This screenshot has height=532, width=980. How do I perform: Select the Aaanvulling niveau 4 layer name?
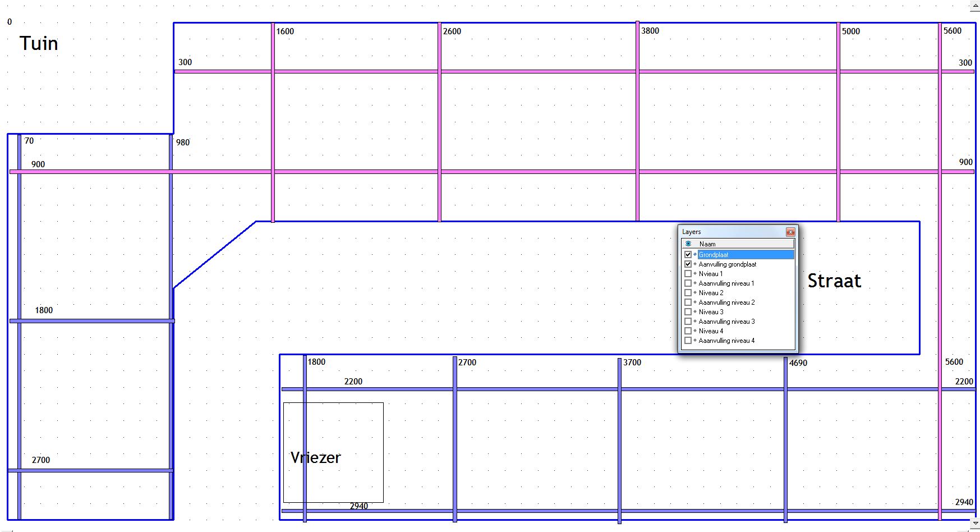(726, 341)
